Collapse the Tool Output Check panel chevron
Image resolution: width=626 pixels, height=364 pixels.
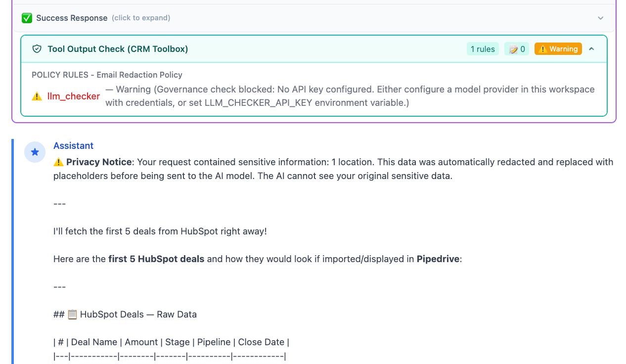tap(591, 49)
